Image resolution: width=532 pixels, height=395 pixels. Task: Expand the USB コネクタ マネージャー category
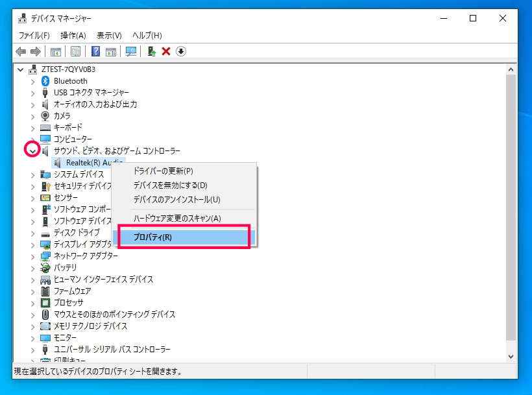(32, 93)
